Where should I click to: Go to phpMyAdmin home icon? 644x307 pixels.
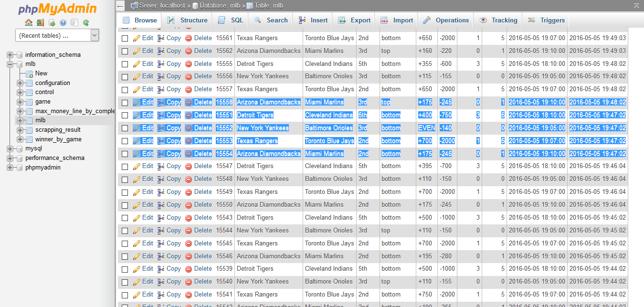(29, 22)
